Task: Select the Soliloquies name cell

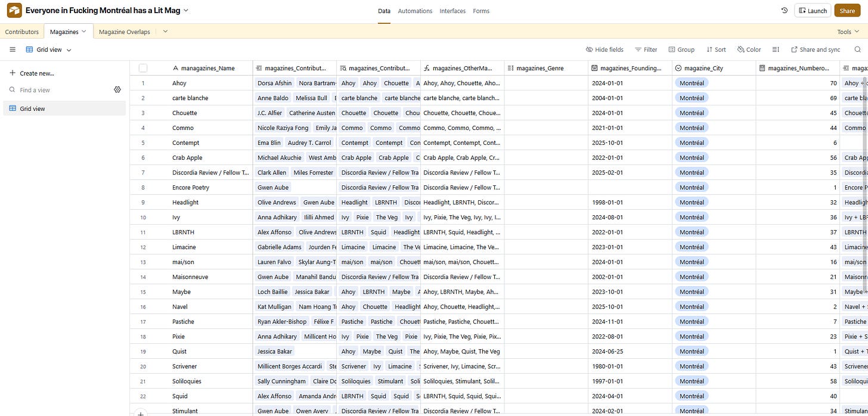Action: click(210, 381)
